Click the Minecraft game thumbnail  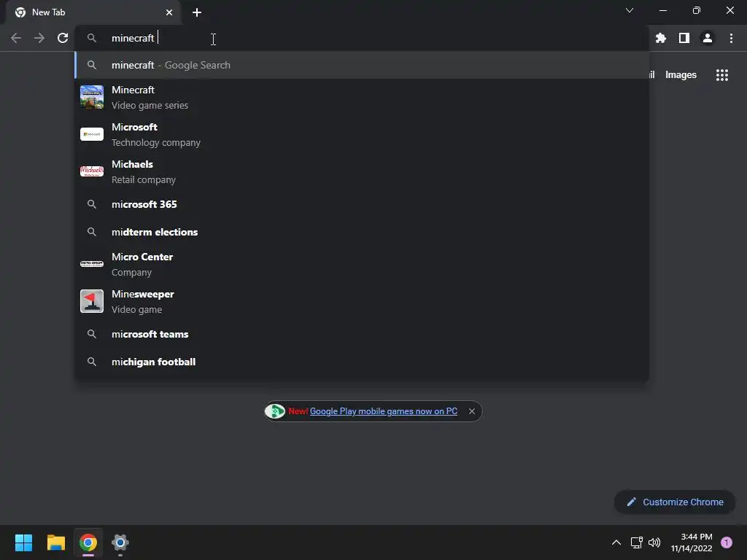[92, 97]
